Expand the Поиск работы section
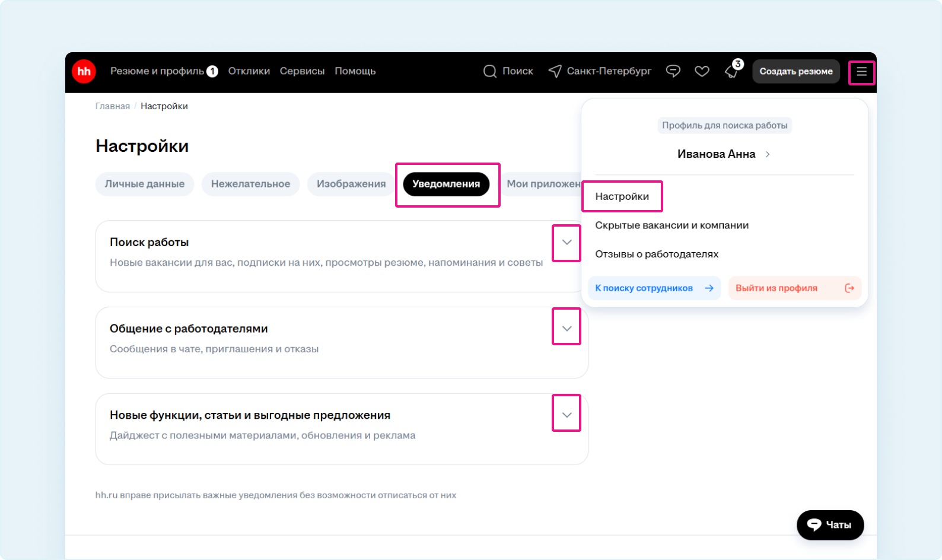Screen dimensions: 942x560 [x=567, y=243]
